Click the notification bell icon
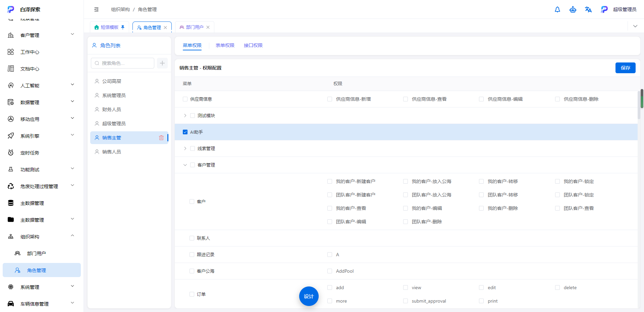 tap(557, 9)
